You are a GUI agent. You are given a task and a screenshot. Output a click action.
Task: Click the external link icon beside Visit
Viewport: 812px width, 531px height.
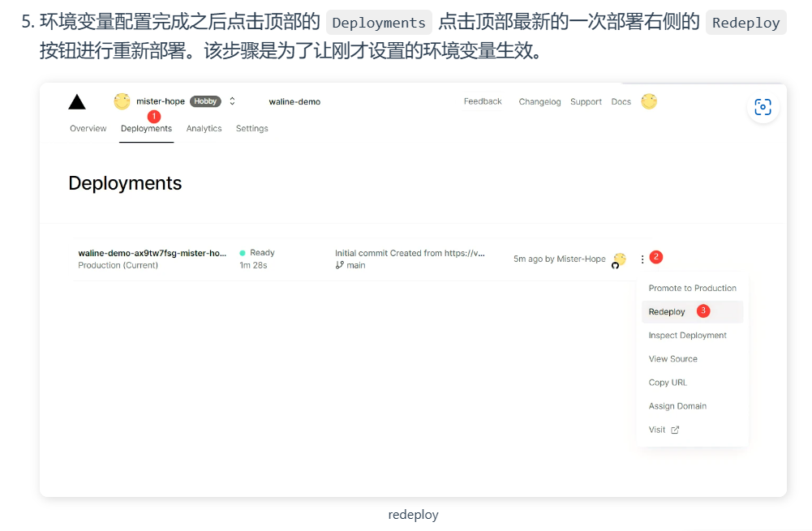tap(675, 430)
